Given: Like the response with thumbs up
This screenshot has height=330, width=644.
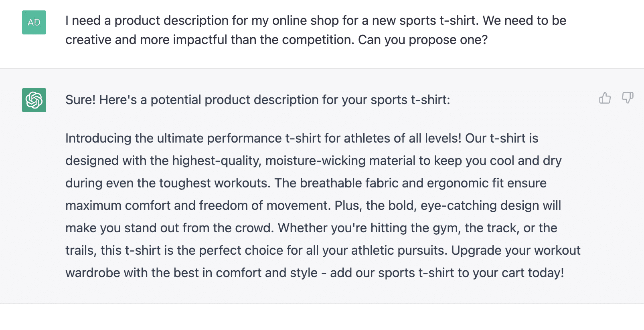Looking at the screenshot, I should (605, 98).
